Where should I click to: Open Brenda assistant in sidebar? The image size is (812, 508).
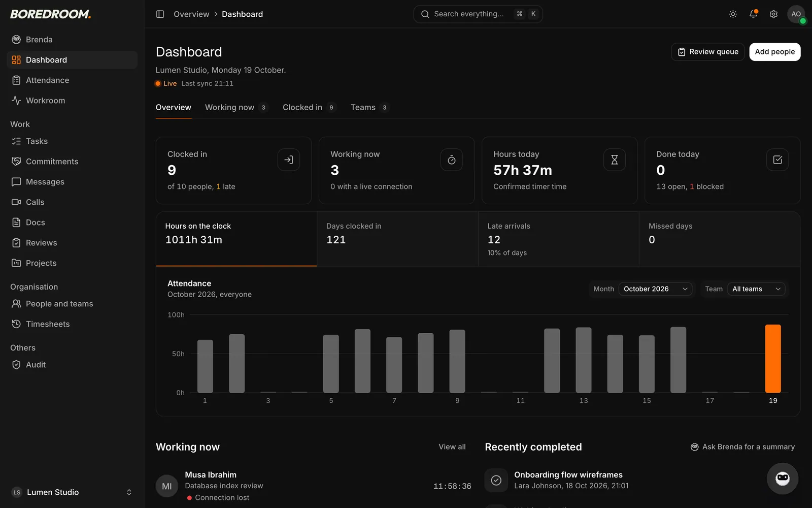click(x=72, y=40)
